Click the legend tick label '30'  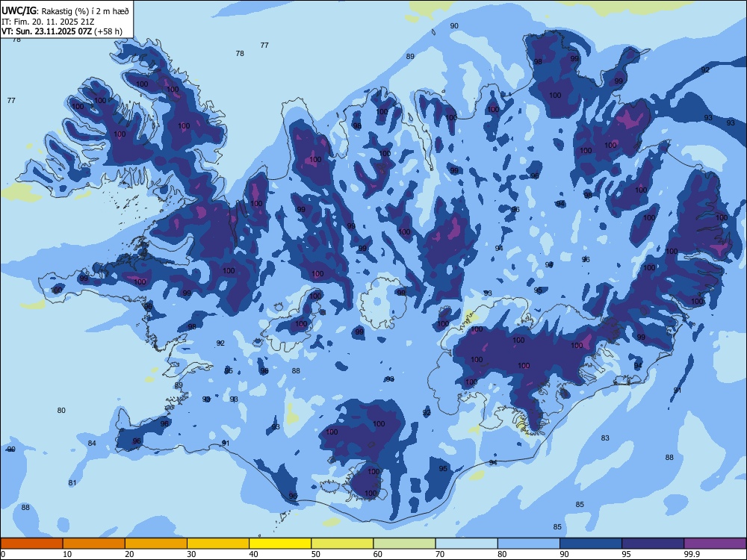click(191, 554)
